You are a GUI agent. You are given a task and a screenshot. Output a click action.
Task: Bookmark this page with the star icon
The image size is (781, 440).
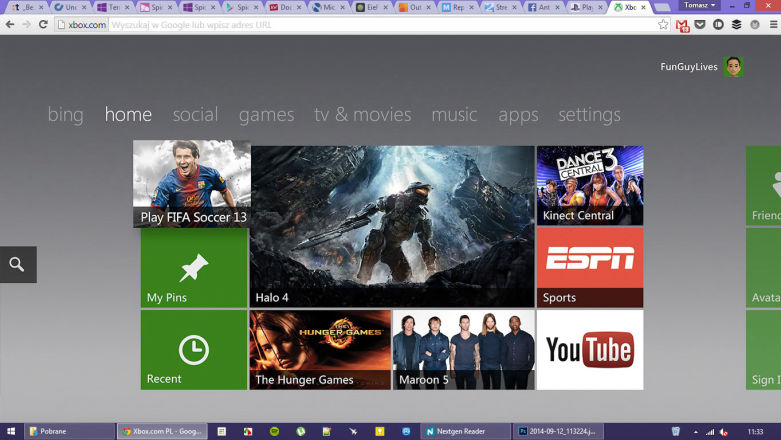663,24
